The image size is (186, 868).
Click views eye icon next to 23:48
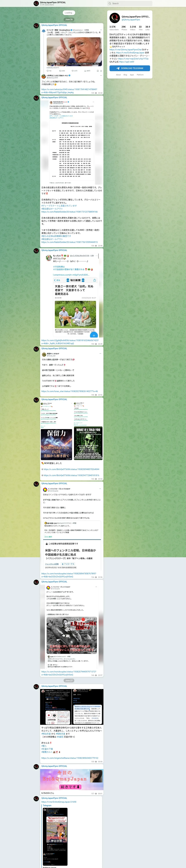[96, 246]
